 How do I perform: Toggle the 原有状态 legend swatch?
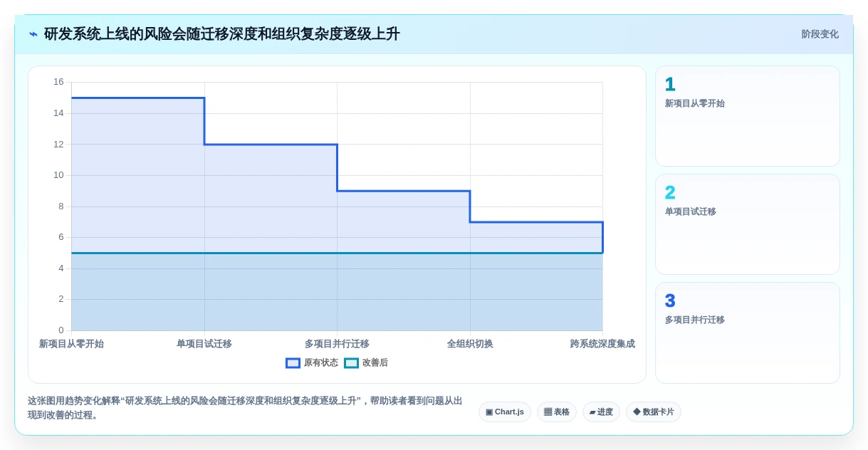(x=293, y=363)
